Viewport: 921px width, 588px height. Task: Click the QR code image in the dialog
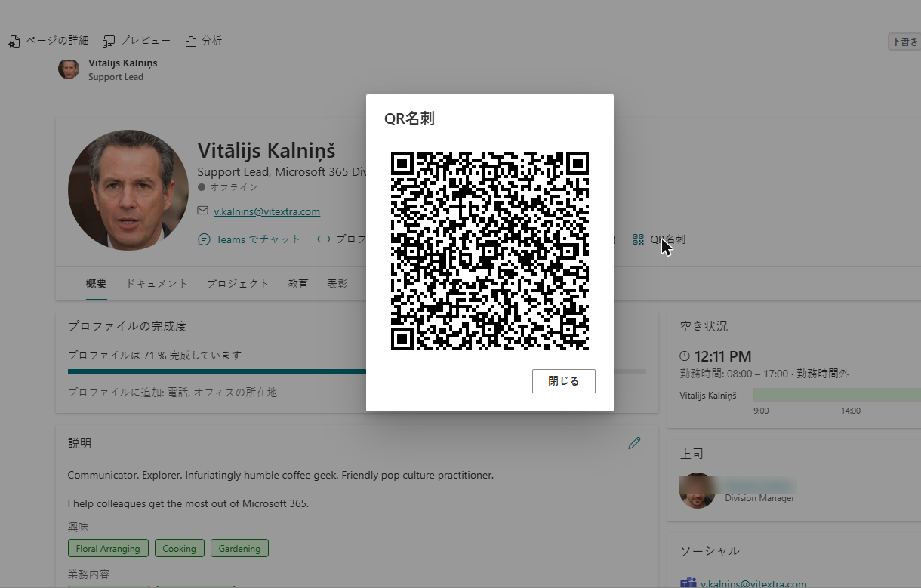point(489,251)
